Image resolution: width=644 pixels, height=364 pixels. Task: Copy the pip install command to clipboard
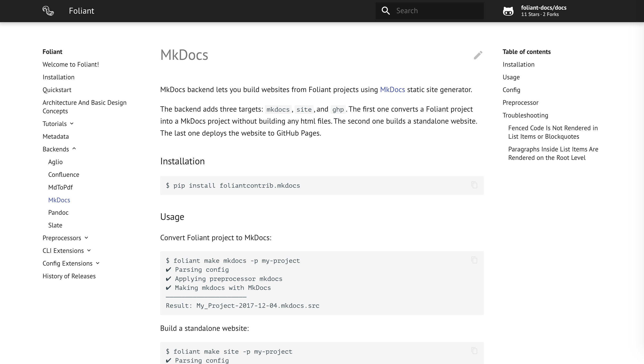tap(474, 185)
